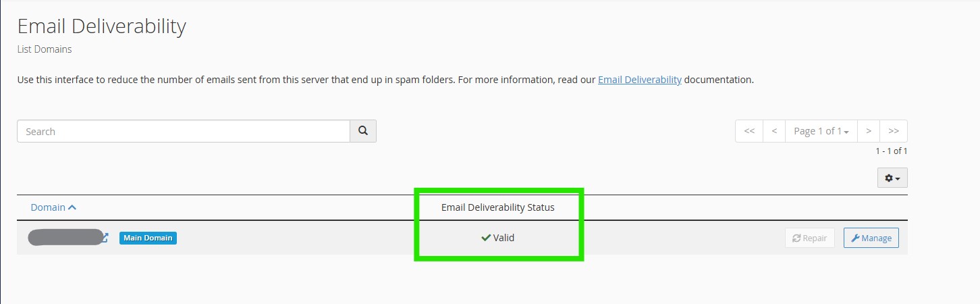Focus the Search domains text field
Viewport: 980px width, 304px height.
184,132
